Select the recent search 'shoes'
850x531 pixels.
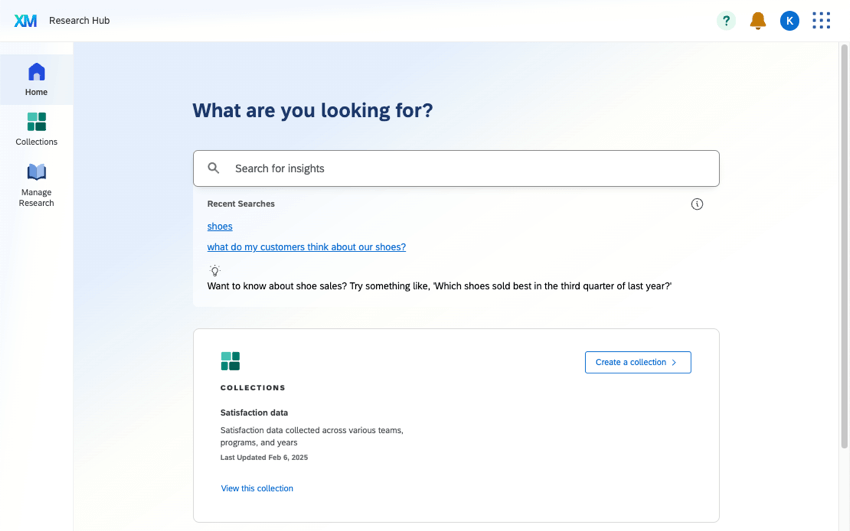[220, 227]
